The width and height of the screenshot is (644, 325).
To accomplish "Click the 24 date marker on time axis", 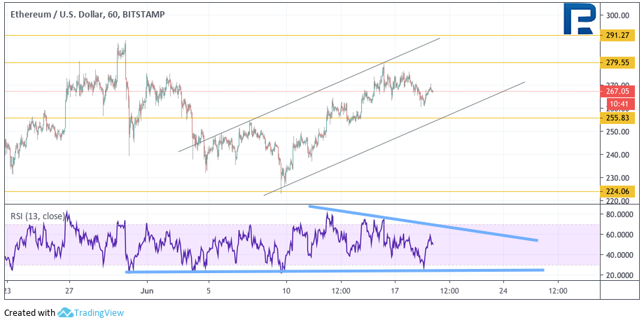I will (503, 289).
